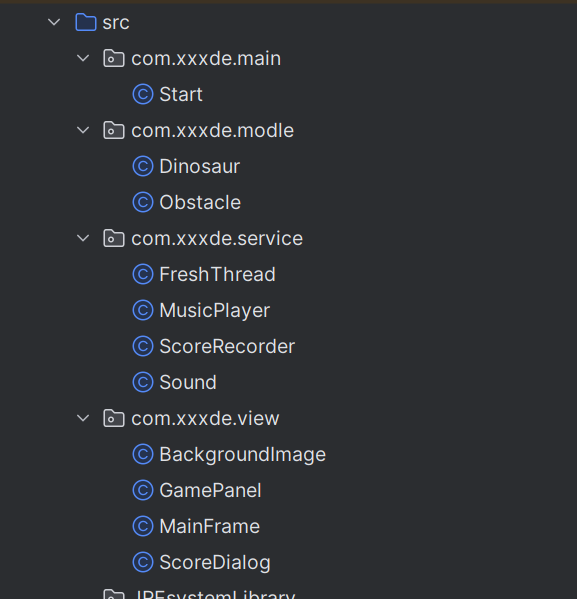577x599 pixels.
Task: Click the Start class icon
Action: pyautogui.click(x=143, y=94)
